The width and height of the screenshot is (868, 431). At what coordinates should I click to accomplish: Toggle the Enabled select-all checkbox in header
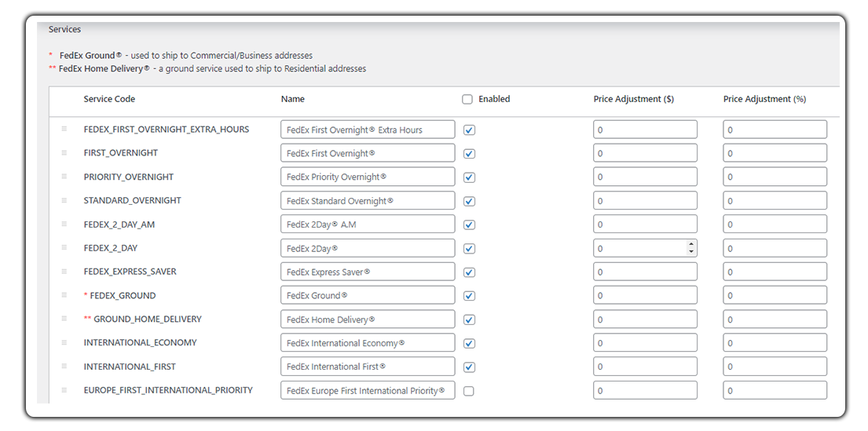[x=467, y=100]
